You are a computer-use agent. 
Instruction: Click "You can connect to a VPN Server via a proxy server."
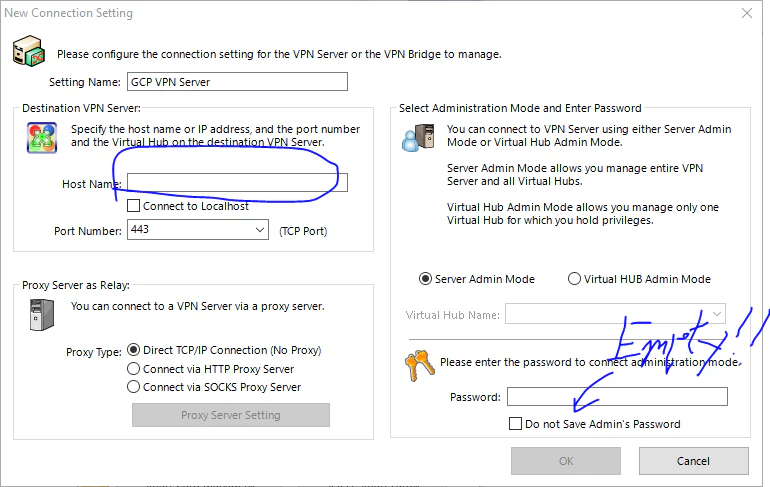click(197, 306)
